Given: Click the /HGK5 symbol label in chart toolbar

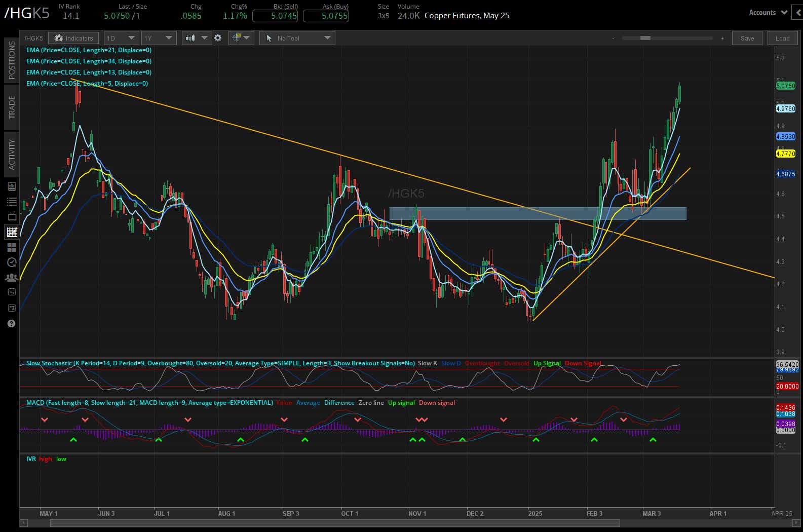Looking at the screenshot, I should pyautogui.click(x=33, y=38).
